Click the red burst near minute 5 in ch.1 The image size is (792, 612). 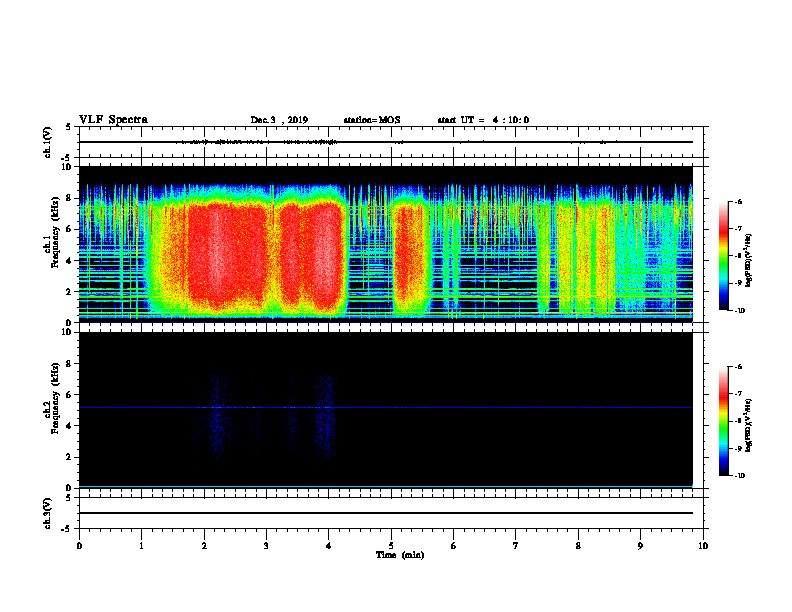(408, 255)
